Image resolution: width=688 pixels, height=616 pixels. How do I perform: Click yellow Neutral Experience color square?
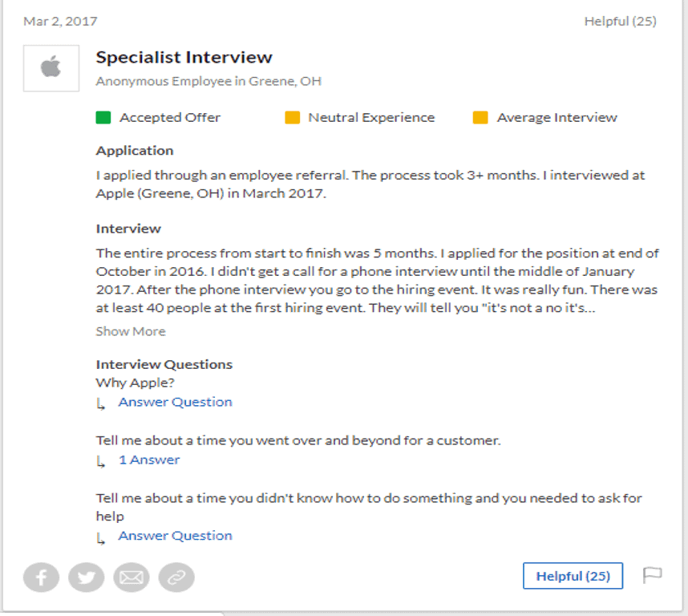pyautogui.click(x=292, y=118)
